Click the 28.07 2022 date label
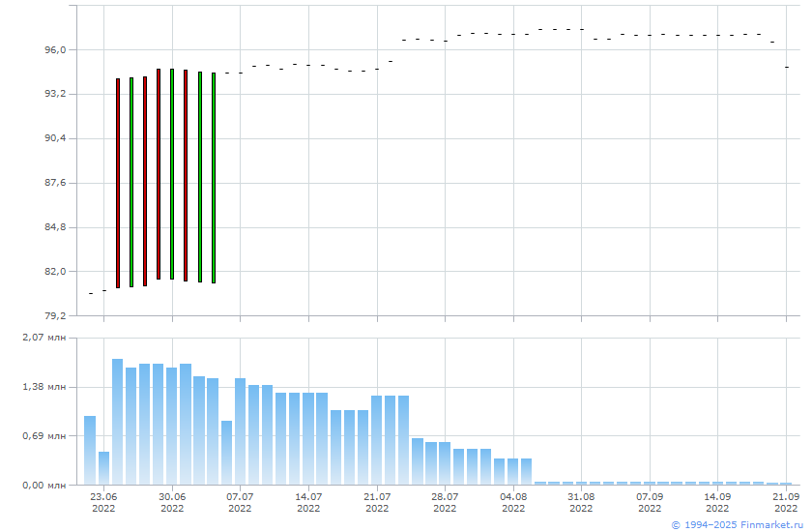 click(x=445, y=502)
